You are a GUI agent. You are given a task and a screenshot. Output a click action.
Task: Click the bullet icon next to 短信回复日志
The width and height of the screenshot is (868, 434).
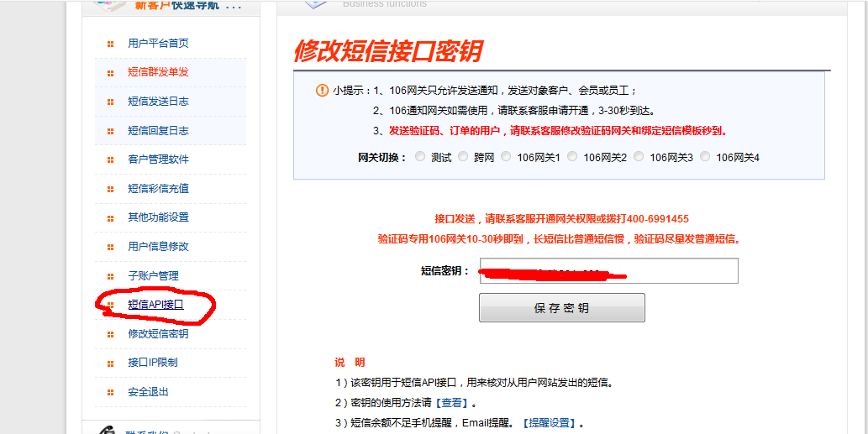(x=111, y=132)
